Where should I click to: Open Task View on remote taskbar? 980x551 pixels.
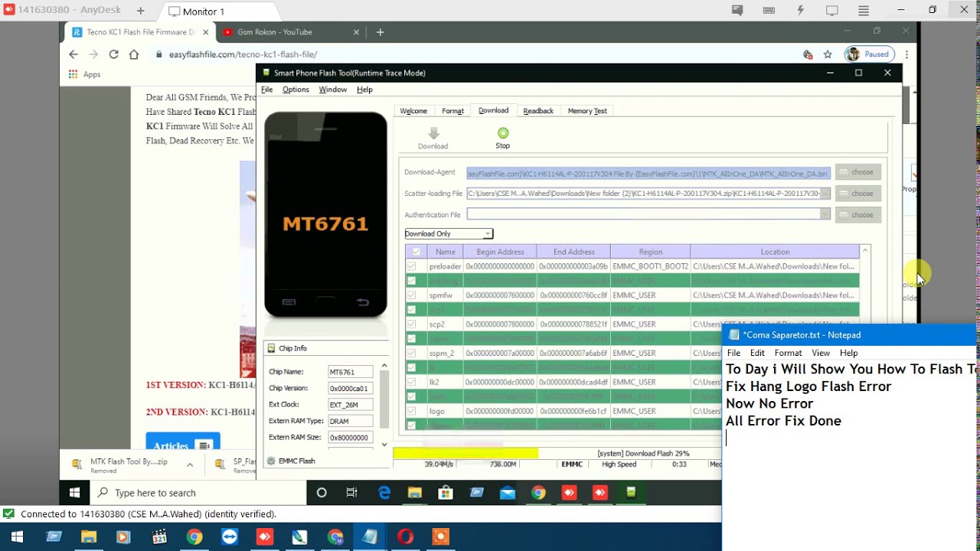click(351, 493)
